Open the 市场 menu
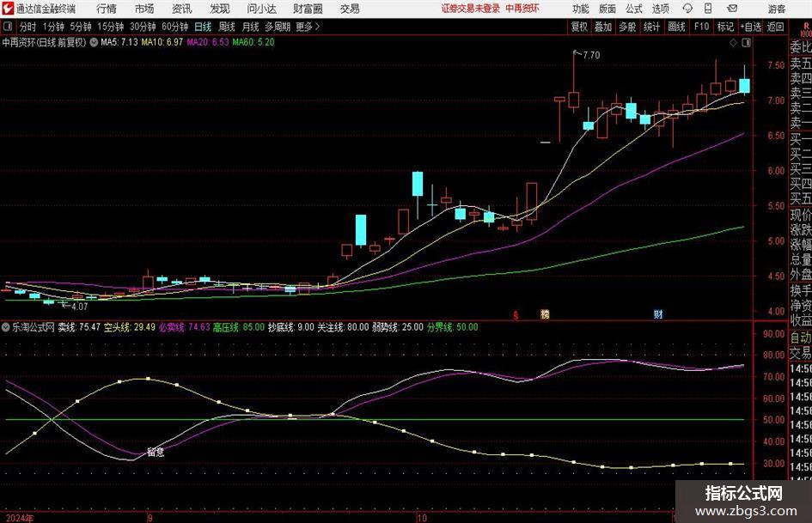This screenshot has height=523, width=812. pos(144,9)
